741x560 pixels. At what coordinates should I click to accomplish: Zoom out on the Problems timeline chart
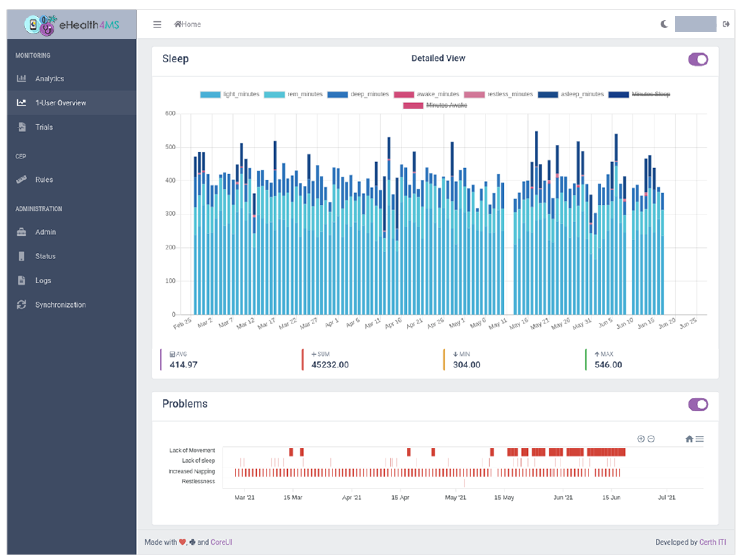651,439
